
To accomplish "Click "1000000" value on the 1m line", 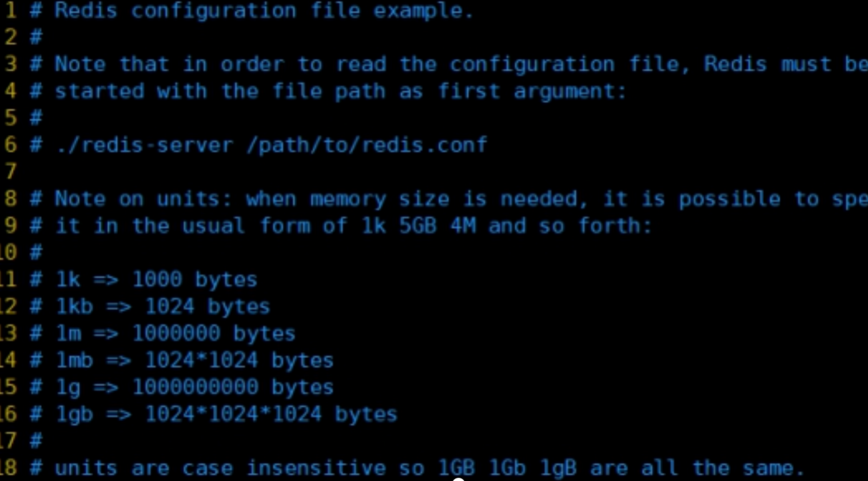I will coord(176,334).
